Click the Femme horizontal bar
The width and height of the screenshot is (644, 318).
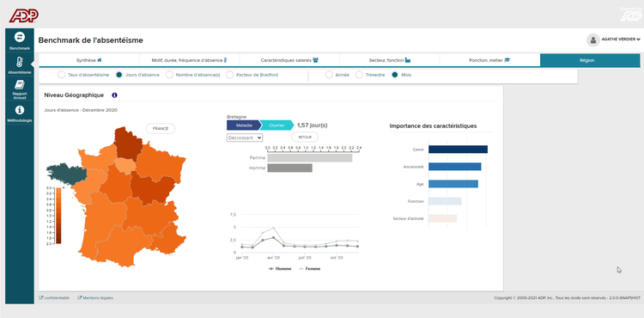[310, 158]
